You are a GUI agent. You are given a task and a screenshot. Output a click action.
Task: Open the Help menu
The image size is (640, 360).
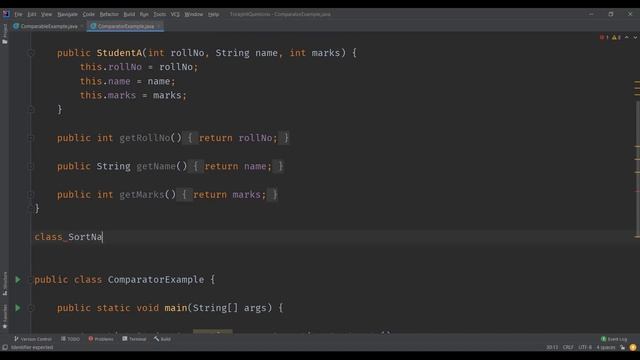pyautogui.click(x=213, y=14)
